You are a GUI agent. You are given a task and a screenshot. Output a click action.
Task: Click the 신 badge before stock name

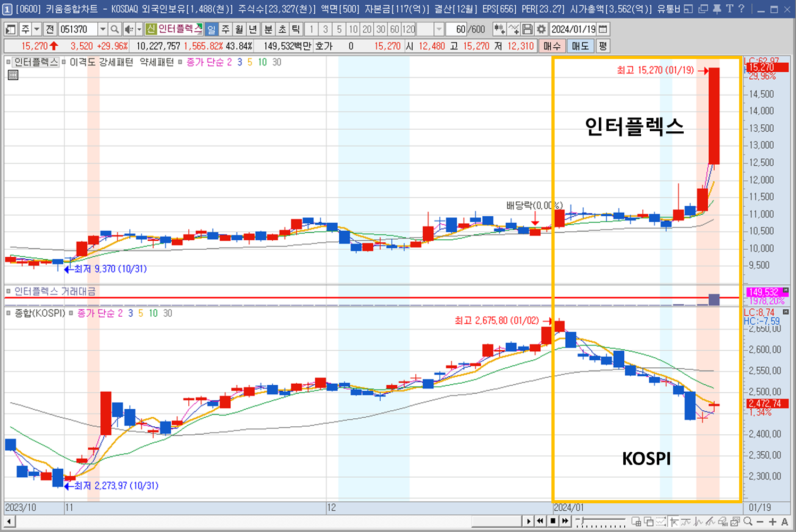click(x=151, y=29)
